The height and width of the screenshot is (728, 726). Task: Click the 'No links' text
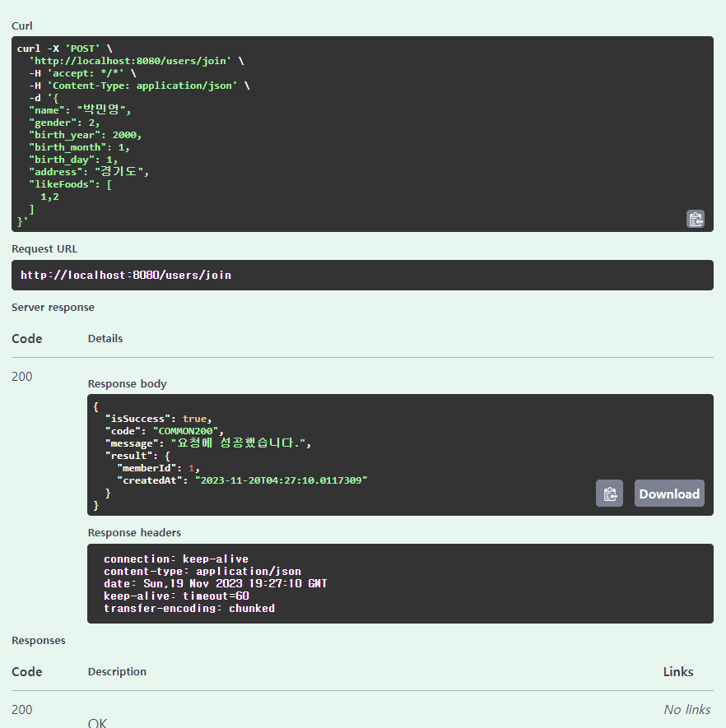pos(687,709)
